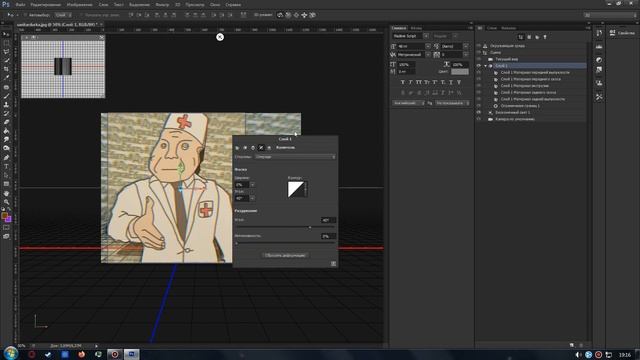
Task: Collapse the Слой 1 tree arrow
Action: [485, 66]
